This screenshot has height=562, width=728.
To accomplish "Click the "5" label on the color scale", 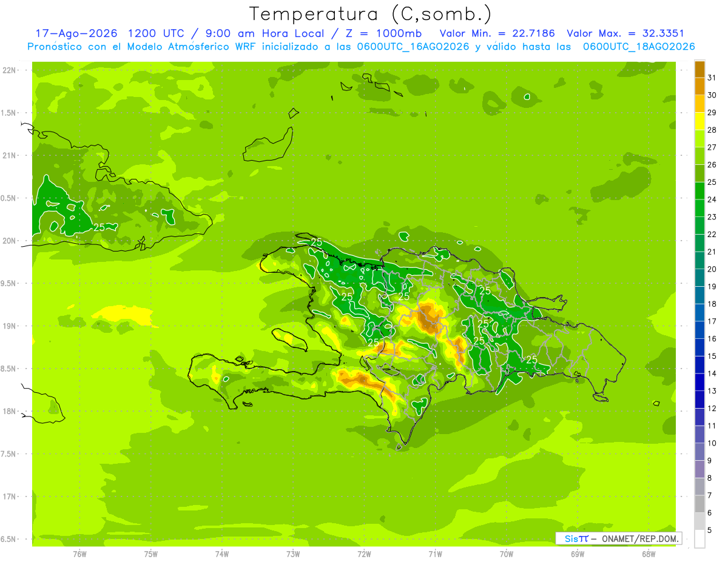I will pos(709,530).
